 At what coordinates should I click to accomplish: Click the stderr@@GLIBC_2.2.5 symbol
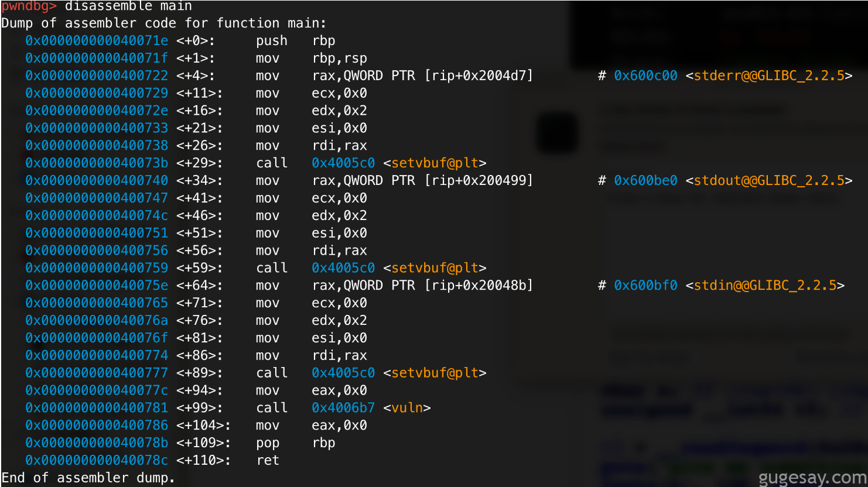pyautogui.click(x=769, y=76)
